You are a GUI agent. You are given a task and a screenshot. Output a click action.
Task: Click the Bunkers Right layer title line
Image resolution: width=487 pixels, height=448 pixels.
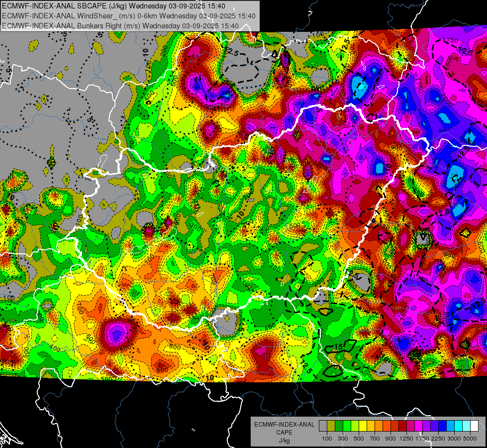[x=120, y=26]
